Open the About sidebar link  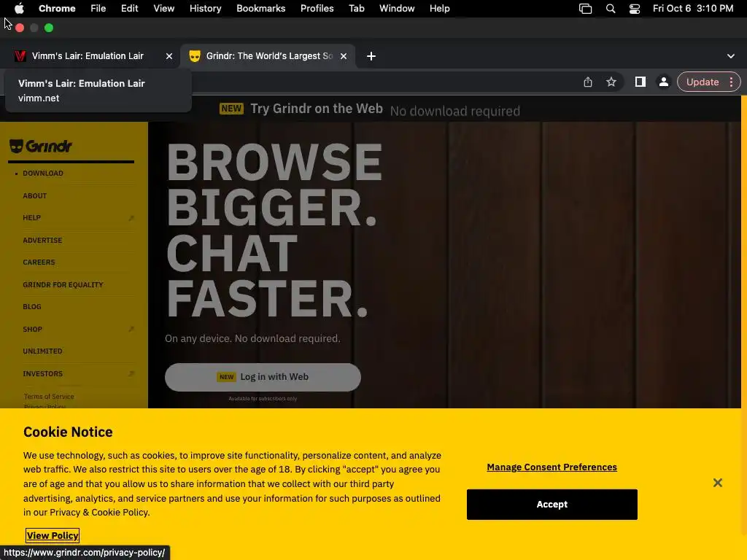[x=35, y=195]
